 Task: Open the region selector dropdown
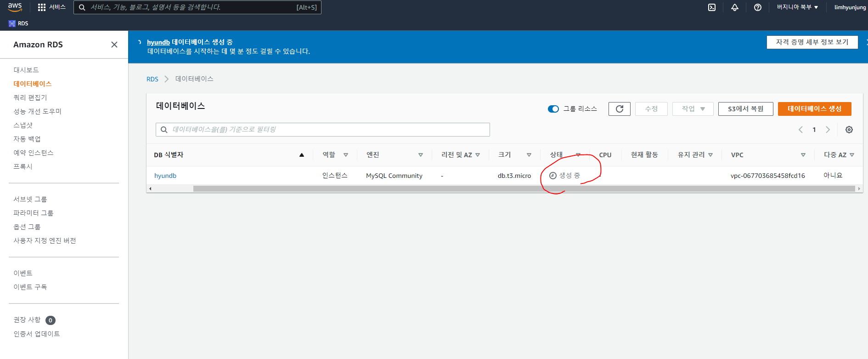(797, 7)
